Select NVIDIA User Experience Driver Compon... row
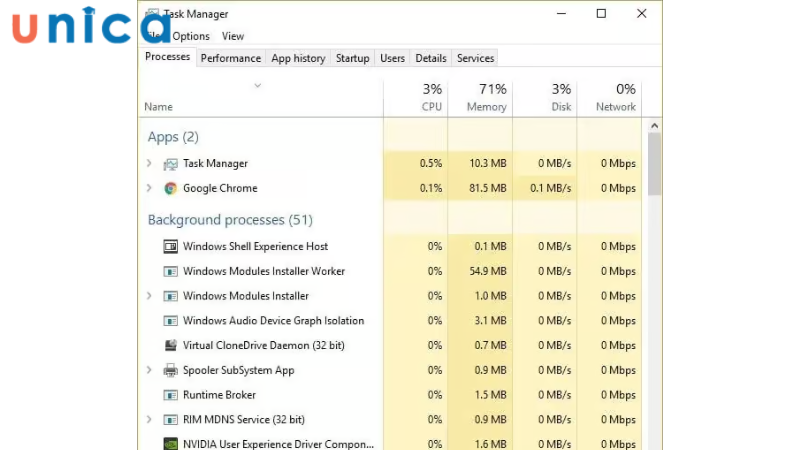 390,443
